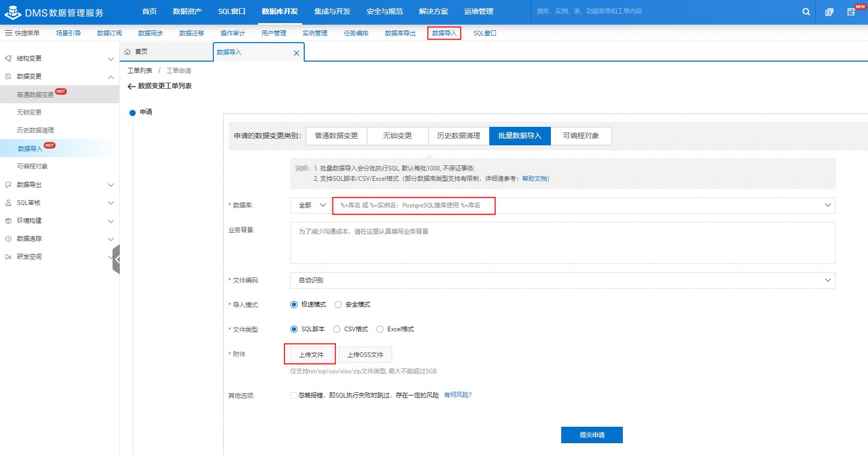
Task: Open the 全部 database scope dropdown
Action: point(311,205)
